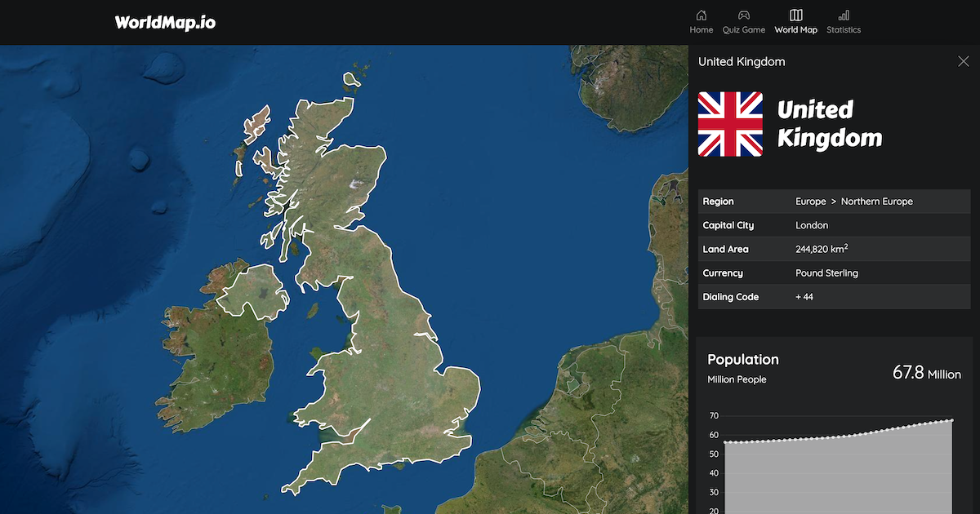980x514 pixels.
Task: Click the Land Area value 244,820 km²
Action: (x=821, y=249)
